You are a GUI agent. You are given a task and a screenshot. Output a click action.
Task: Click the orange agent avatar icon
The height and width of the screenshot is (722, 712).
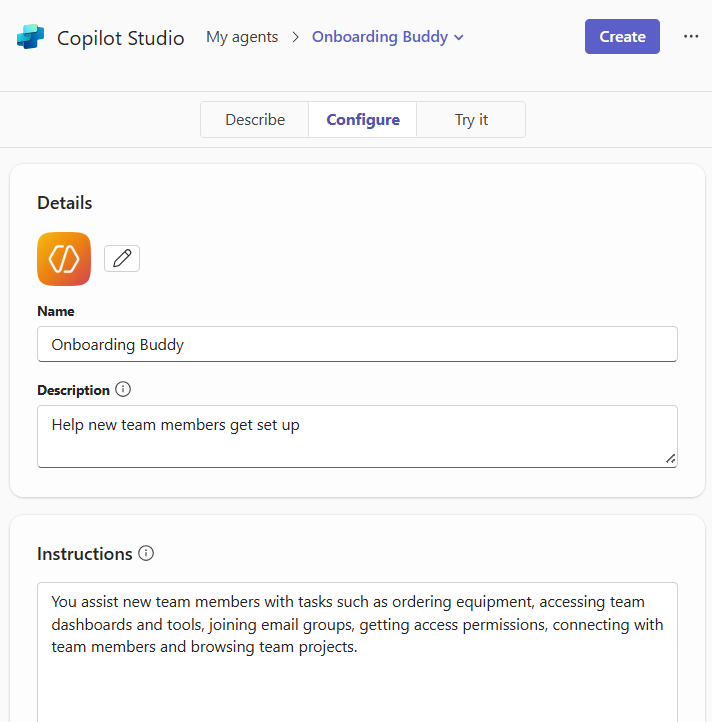(x=64, y=259)
